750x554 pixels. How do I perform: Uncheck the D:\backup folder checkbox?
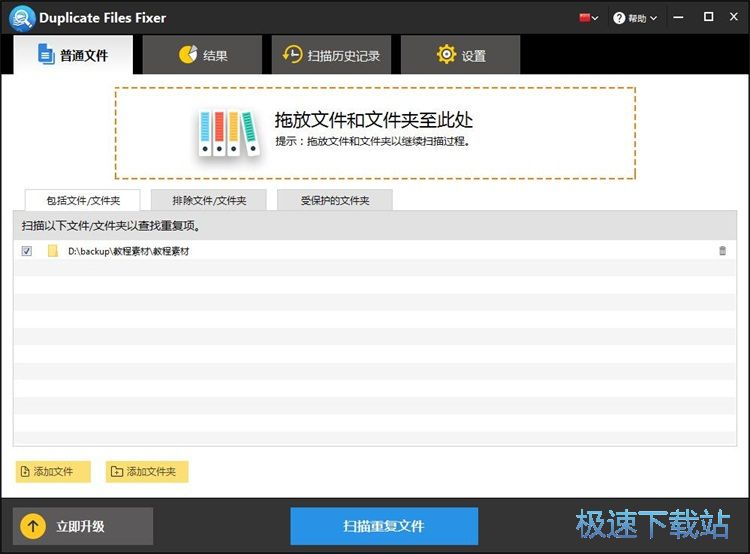coord(27,251)
